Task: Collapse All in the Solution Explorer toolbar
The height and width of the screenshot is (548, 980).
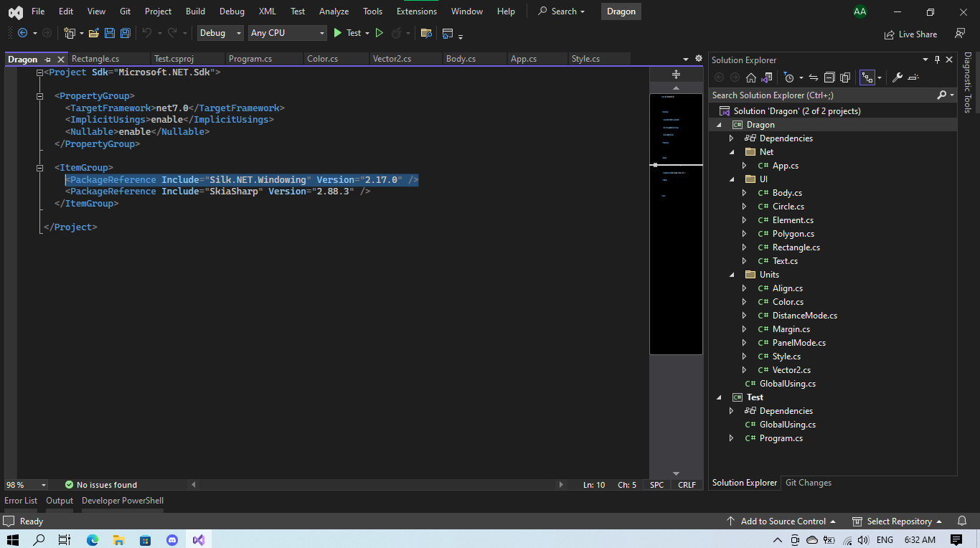Action: coord(829,77)
